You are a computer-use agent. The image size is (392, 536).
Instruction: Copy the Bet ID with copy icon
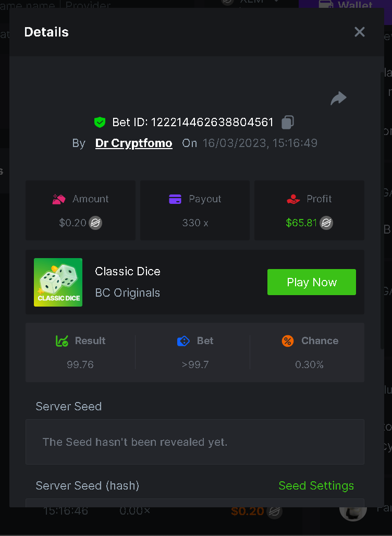(x=287, y=123)
